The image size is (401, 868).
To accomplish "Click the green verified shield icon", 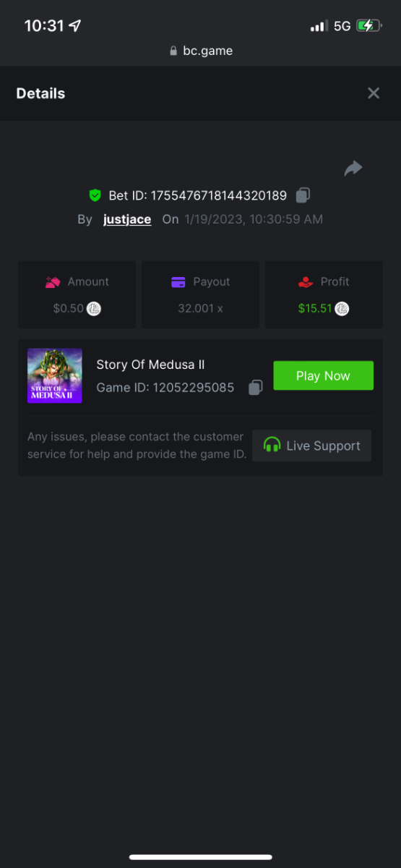I will [95, 195].
